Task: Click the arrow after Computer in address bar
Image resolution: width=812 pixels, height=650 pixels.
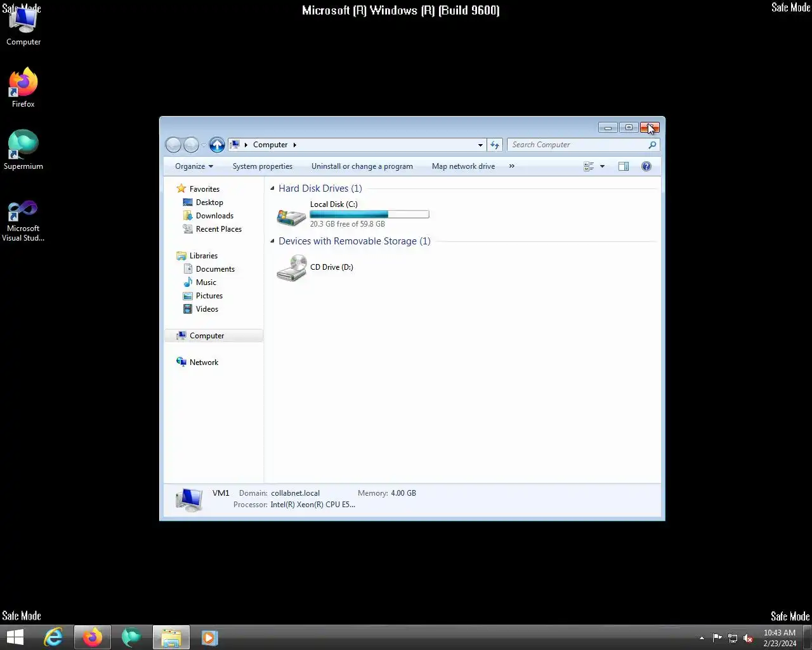Action: click(x=294, y=145)
